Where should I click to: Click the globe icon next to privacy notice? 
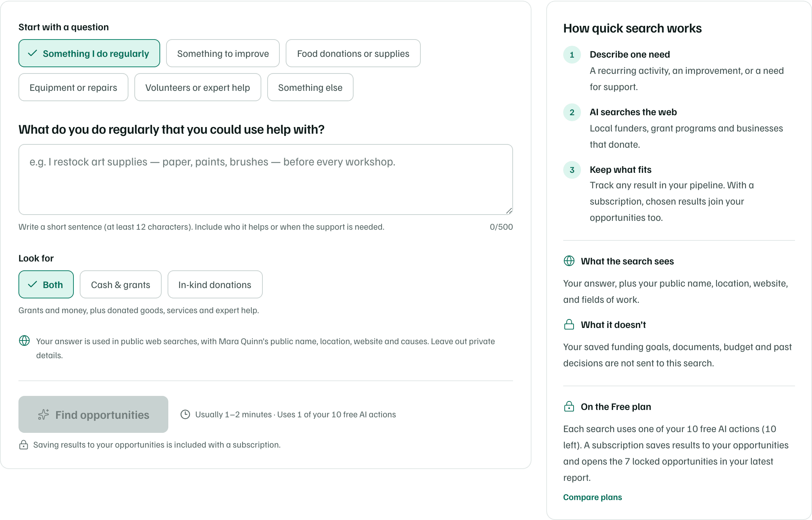(24, 341)
